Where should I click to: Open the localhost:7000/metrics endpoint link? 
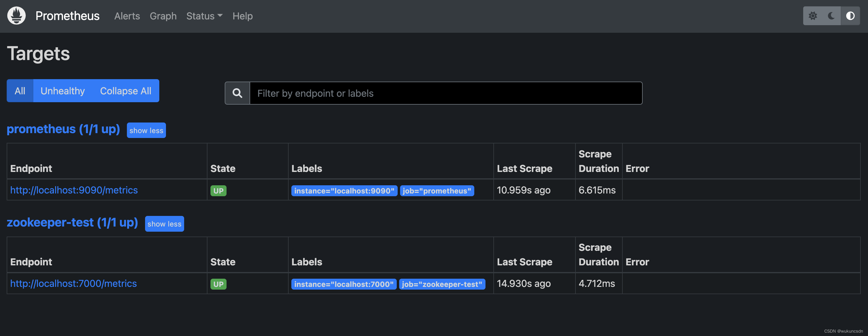[74, 283]
